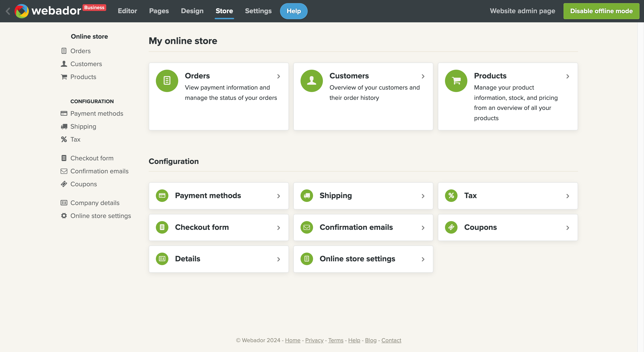644x352 pixels.
Task: Open the Website admin page link
Action: pos(522,11)
